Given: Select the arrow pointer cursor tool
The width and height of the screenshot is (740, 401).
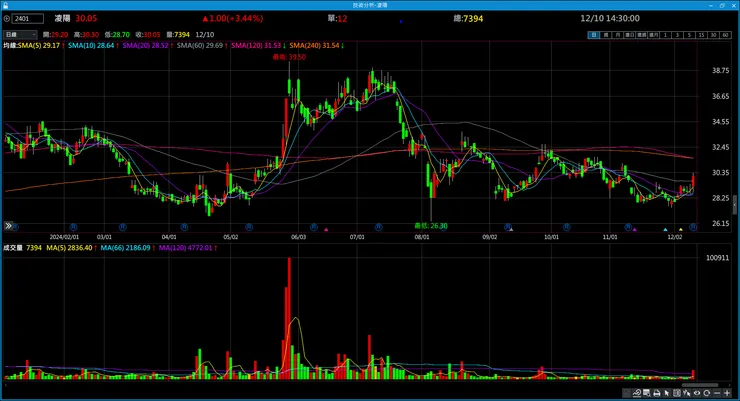Looking at the screenshot, I should 666,393.
